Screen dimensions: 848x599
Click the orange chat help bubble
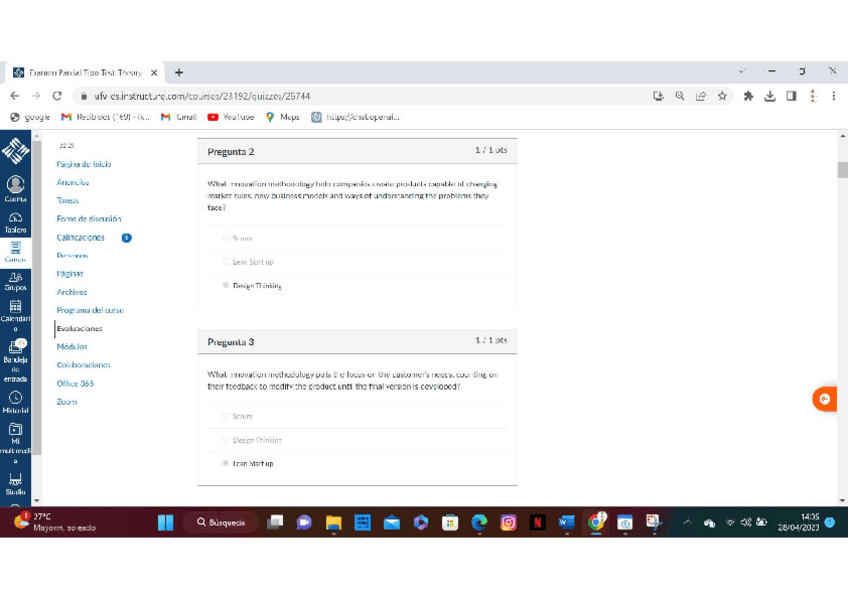825,399
